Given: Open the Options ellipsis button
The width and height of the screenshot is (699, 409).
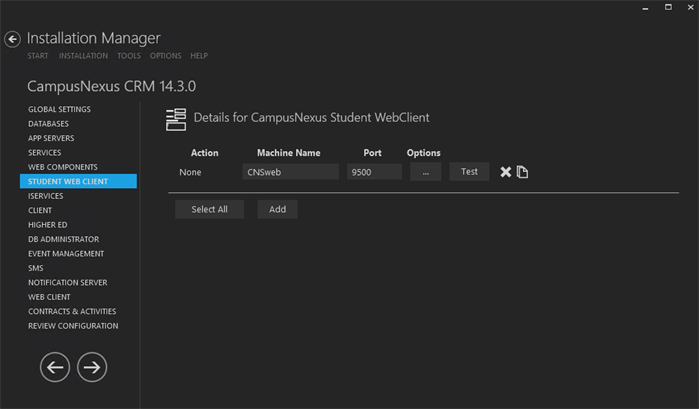Looking at the screenshot, I should tap(425, 172).
